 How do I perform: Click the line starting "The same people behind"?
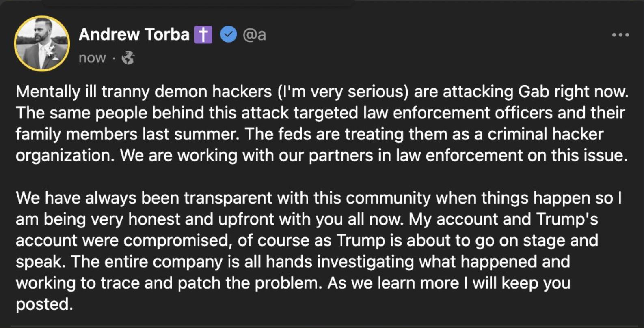click(320, 113)
